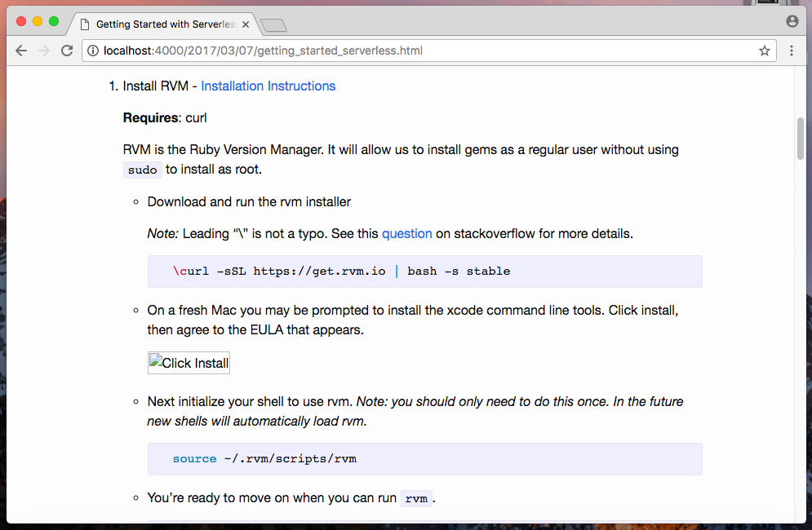The image size is (812, 530).
Task: Click the inline sudo code text
Action: click(x=143, y=170)
